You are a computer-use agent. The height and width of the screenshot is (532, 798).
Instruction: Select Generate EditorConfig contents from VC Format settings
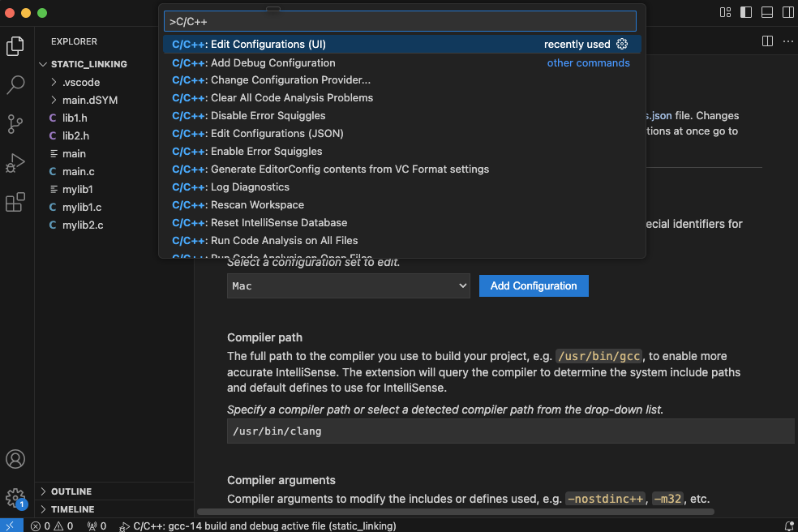[401, 169]
